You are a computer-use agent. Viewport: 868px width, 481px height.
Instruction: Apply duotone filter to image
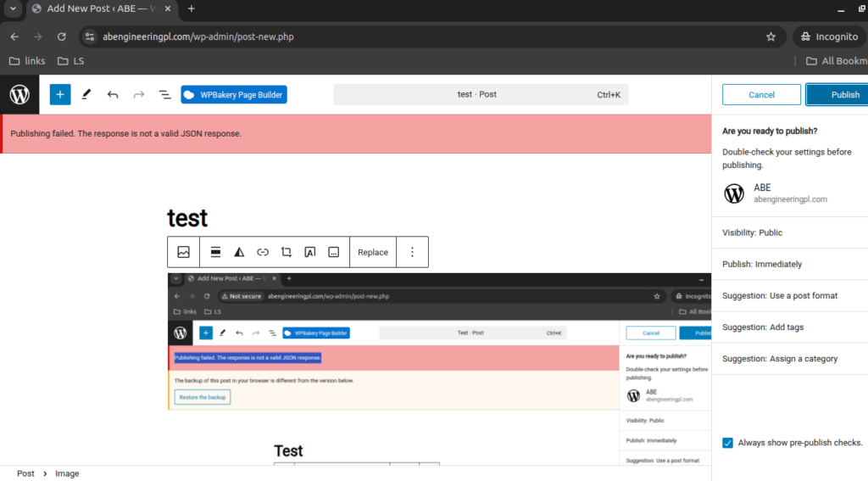[x=239, y=252]
